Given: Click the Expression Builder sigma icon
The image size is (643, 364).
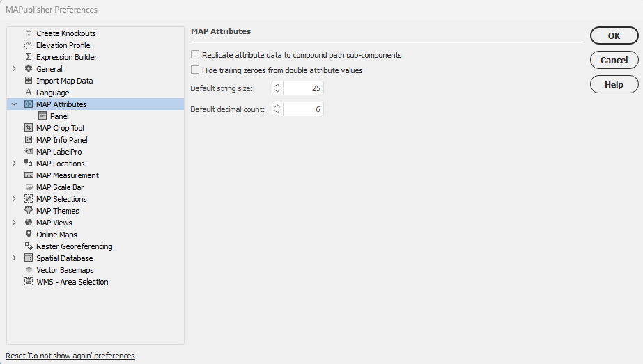Looking at the screenshot, I should click(29, 56).
